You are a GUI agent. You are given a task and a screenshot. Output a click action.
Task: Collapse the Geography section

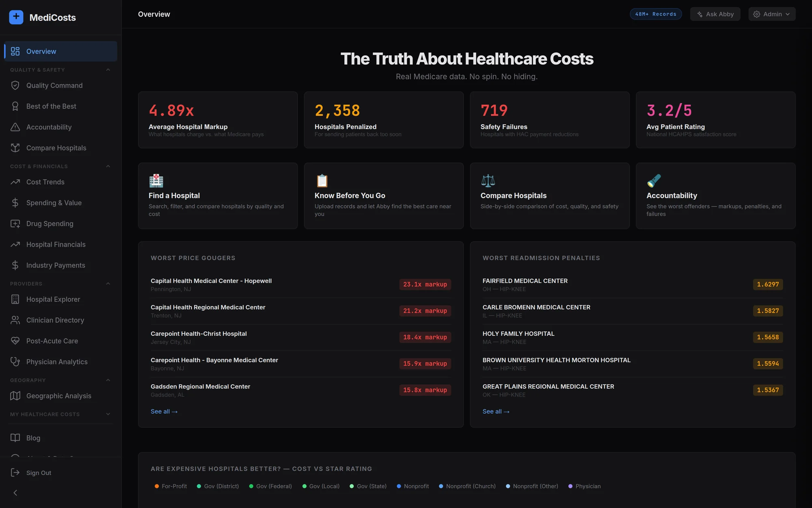point(108,380)
